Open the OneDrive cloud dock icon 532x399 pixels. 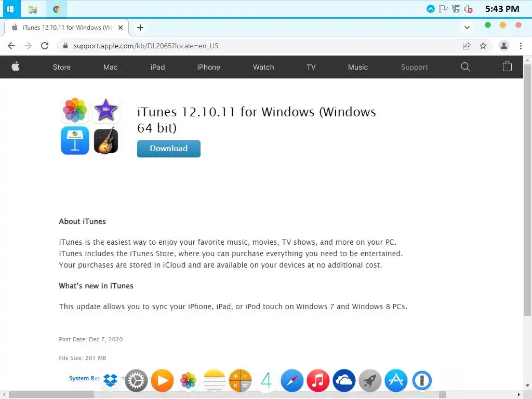point(344,380)
